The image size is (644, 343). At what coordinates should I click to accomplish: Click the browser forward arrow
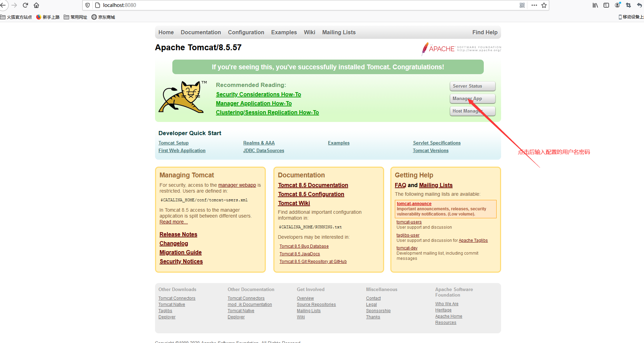coord(14,5)
